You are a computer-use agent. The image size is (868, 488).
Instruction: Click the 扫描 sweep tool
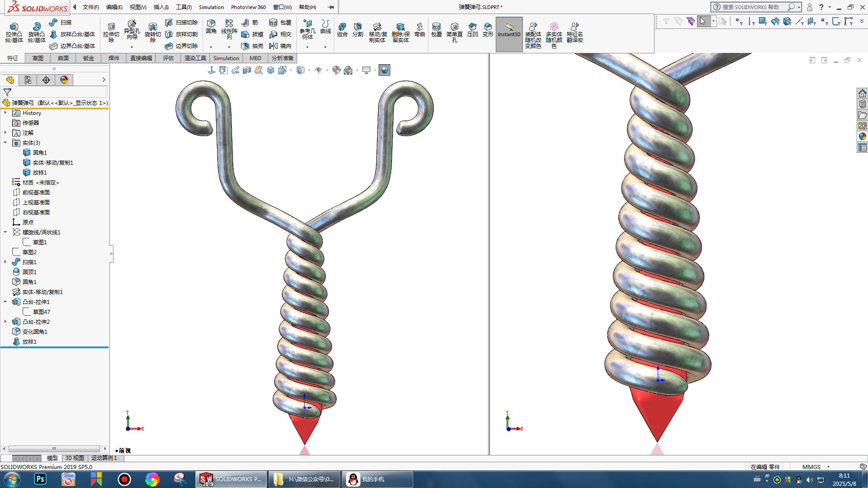(x=60, y=22)
